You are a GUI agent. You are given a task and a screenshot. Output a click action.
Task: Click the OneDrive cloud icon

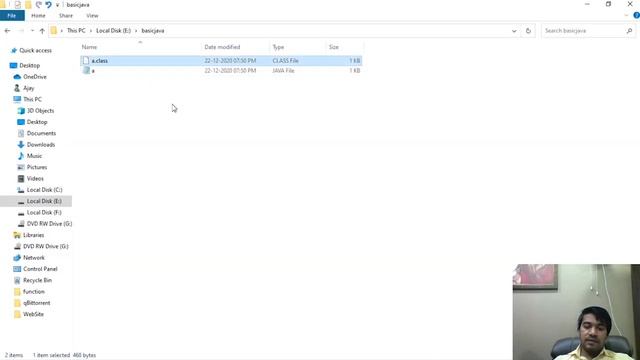tap(17, 77)
